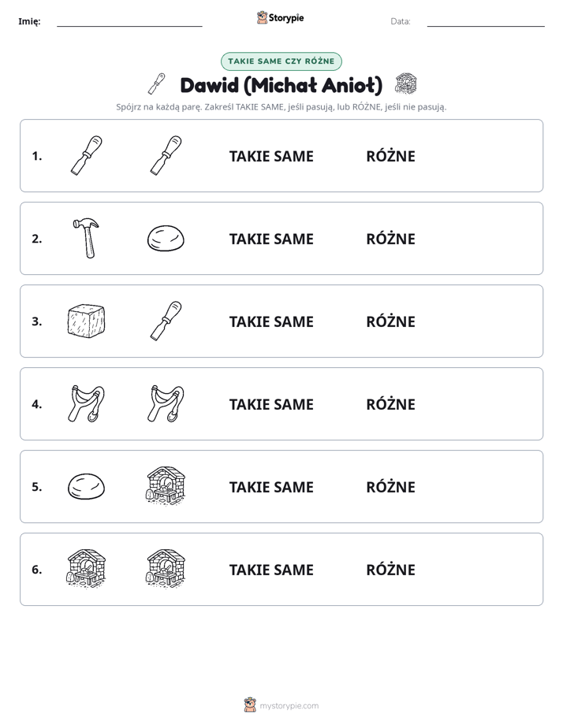Choose RÓŻNE for row 3
563x728 pixels.
[390, 321]
